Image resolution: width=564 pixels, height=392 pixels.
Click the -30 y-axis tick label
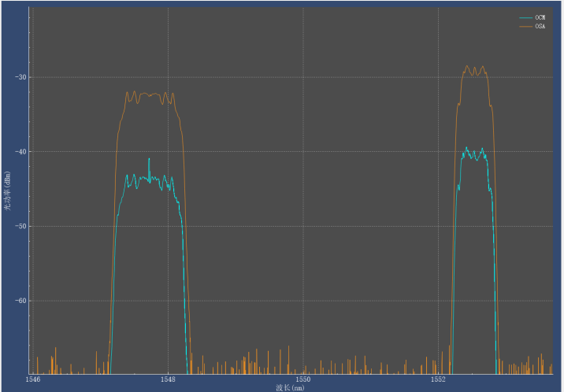[19, 77]
